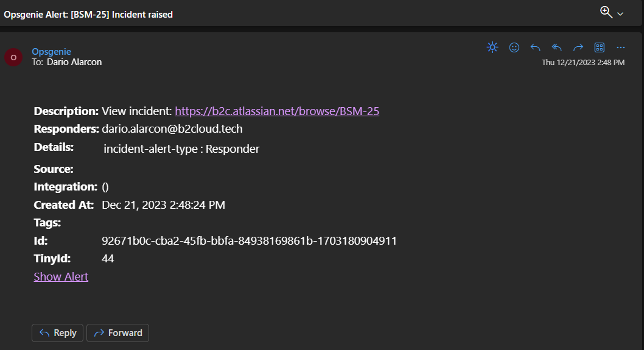Click the Forward arrow icon in the header

pos(578,47)
